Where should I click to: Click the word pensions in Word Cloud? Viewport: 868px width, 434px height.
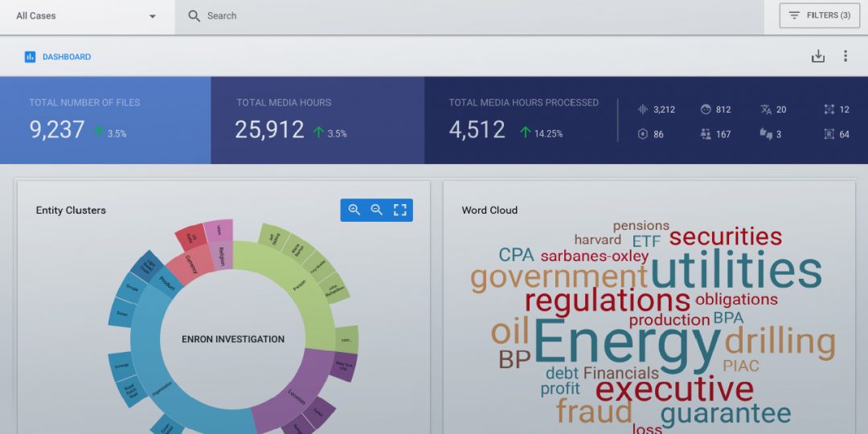pyautogui.click(x=641, y=226)
